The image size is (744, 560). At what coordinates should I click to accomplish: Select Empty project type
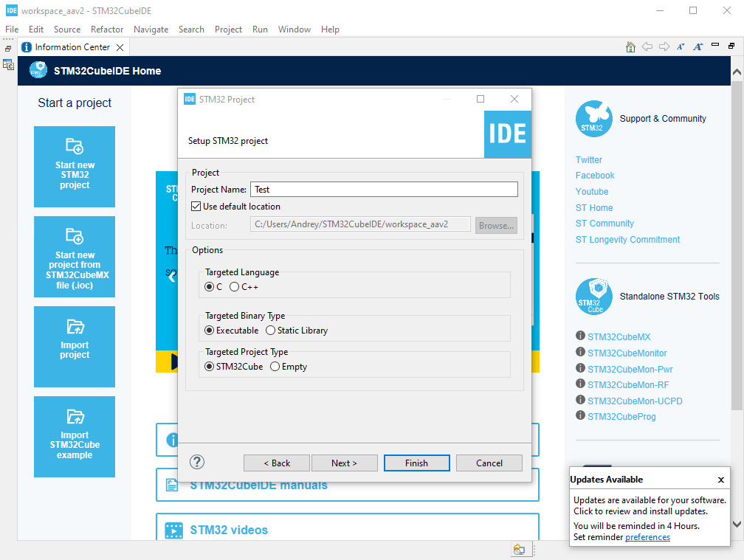[275, 367]
